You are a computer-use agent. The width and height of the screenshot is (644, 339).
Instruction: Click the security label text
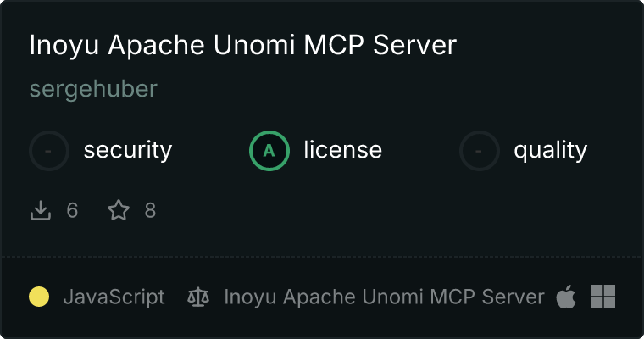(x=128, y=150)
